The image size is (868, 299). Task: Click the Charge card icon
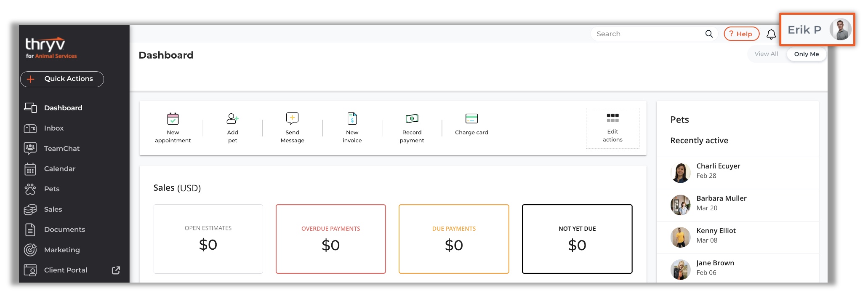pyautogui.click(x=472, y=118)
